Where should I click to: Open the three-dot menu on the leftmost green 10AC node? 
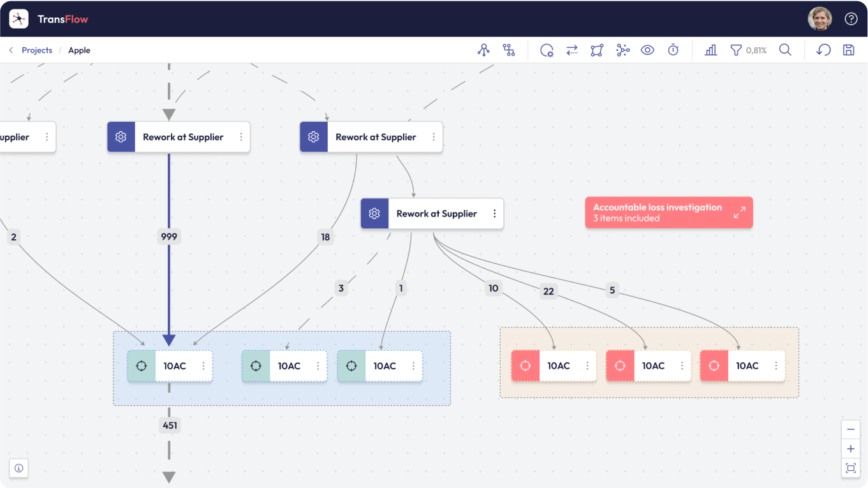tap(203, 366)
